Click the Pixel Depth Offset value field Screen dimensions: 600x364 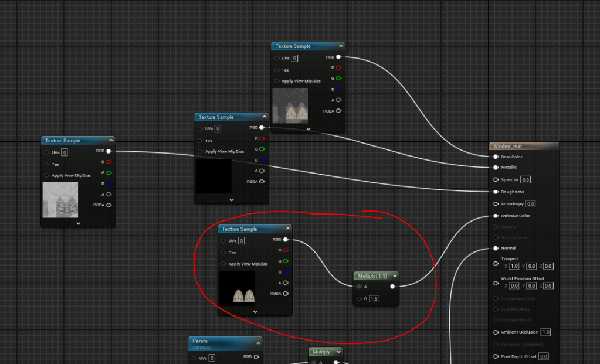coord(543,356)
